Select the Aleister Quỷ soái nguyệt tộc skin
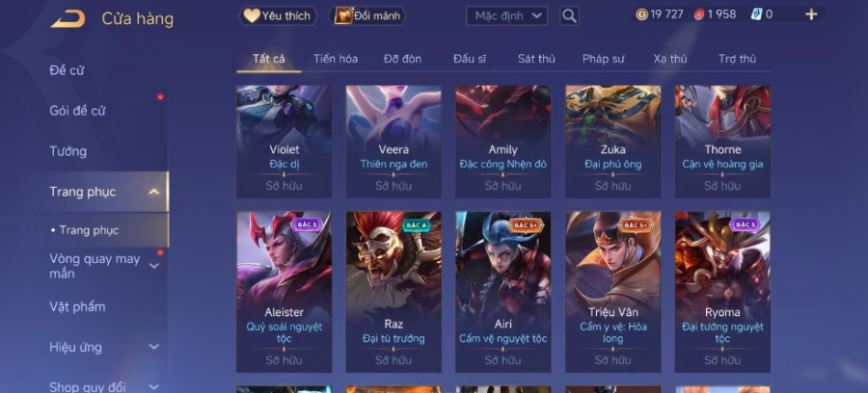Viewport: 868px width, 393px height. [284, 292]
